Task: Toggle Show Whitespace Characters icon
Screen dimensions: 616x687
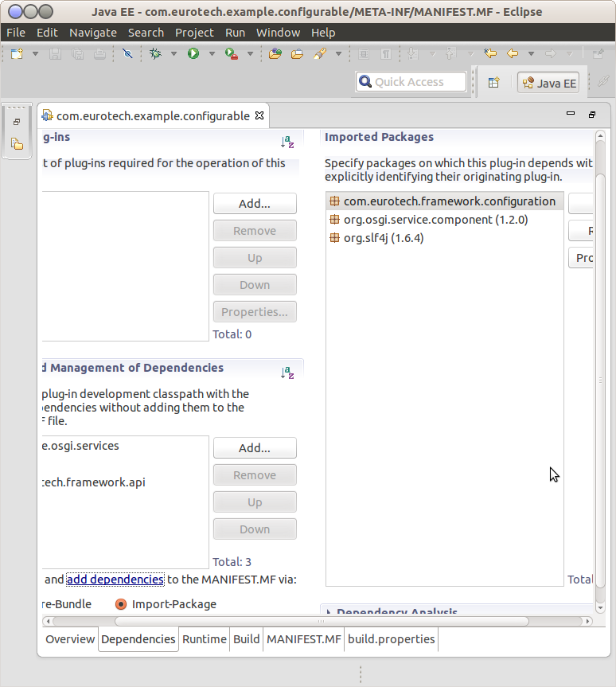Action: pos(385,54)
